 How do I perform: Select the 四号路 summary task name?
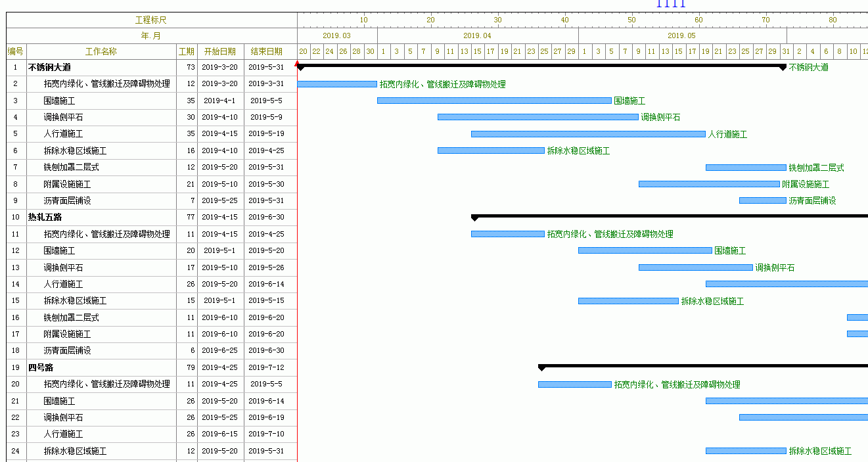[41, 367]
